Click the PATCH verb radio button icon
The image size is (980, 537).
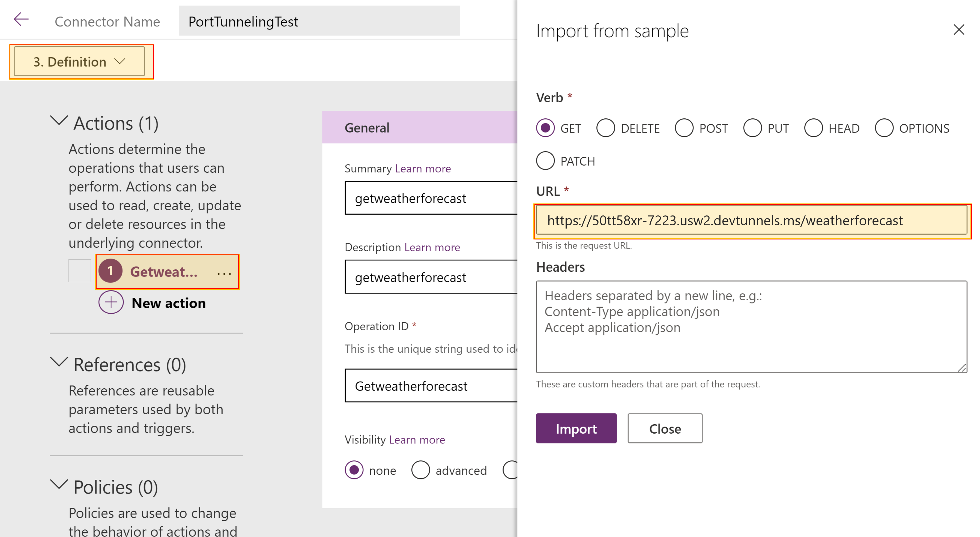[546, 161]
